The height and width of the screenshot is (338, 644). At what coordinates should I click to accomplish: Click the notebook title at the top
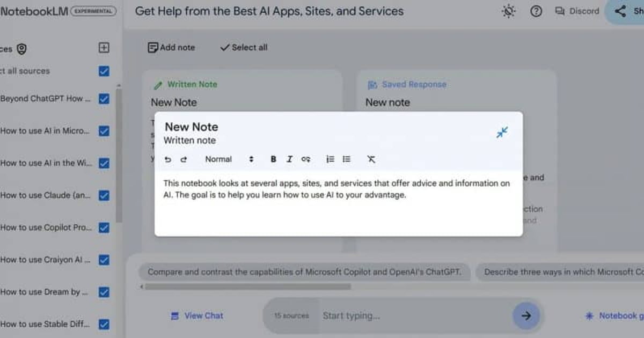(269, 11)
